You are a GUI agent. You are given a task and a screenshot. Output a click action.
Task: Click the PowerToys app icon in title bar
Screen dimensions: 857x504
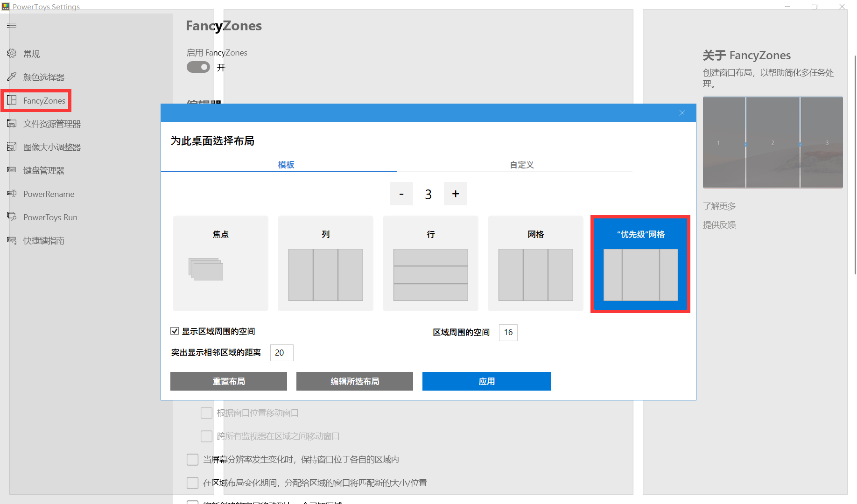(x=6, y=6)
